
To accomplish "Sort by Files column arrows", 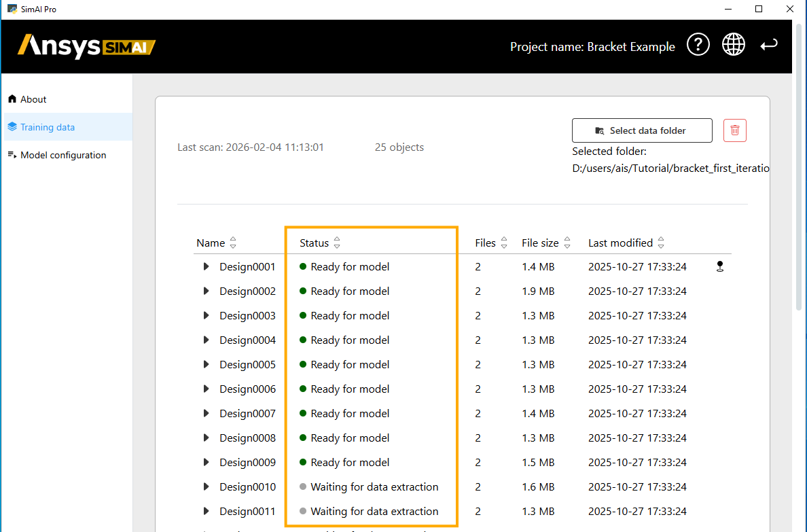I will pyautogui.click(x=504, y=243).
